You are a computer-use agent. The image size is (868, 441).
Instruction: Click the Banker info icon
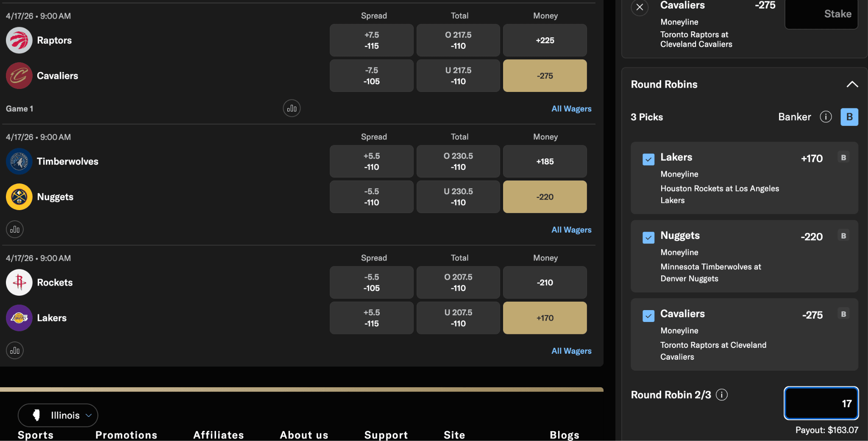[826, 117]
